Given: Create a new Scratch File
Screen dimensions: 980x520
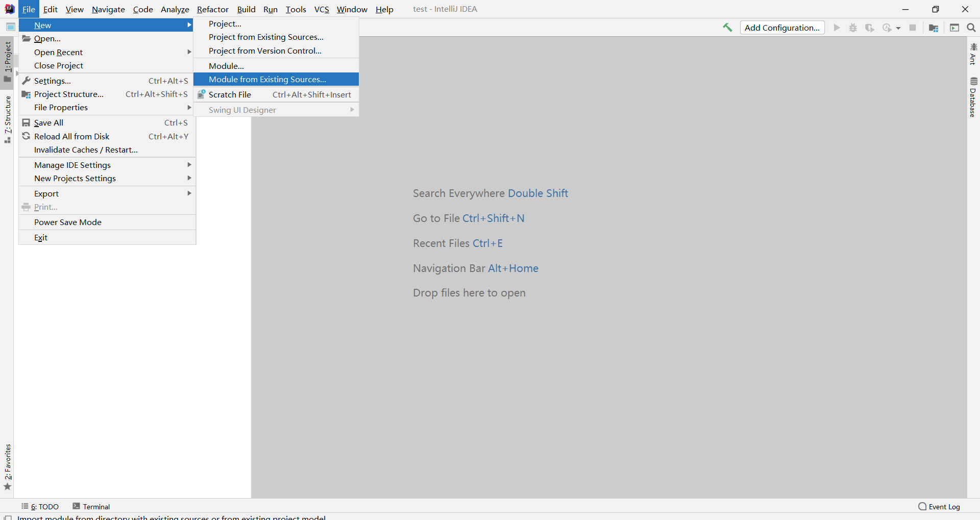Looking at the screenshot, I should pyautogui.click(x=276, y=94).
